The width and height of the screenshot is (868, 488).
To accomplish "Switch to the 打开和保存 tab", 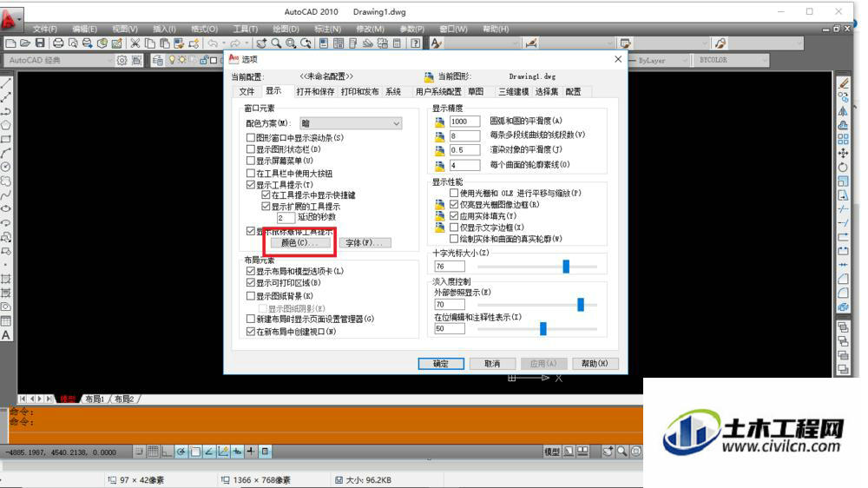I will pyautogui.click(x=315, y=92).
